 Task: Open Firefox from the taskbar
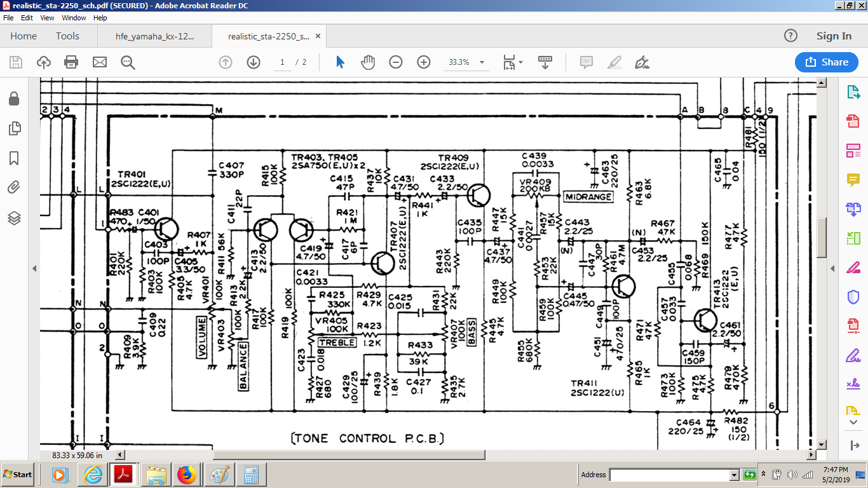[x=187, y=475]
